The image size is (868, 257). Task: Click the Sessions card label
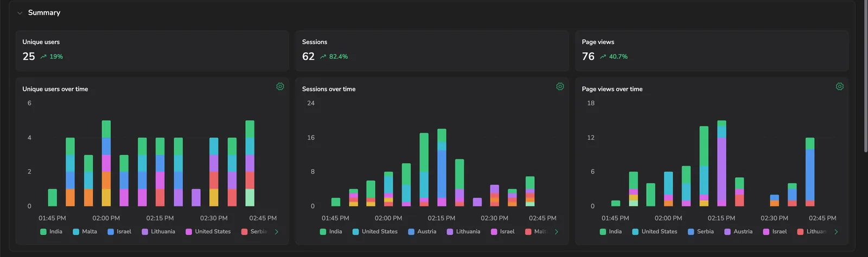pos(315,42)
